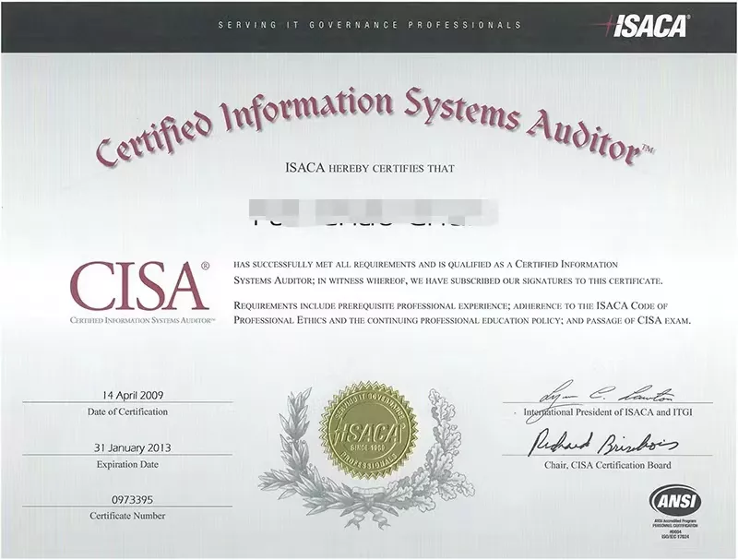738x560 pixels.
Task: Click 'Serving IT Governance Professionals' header text
Action: 370,25
